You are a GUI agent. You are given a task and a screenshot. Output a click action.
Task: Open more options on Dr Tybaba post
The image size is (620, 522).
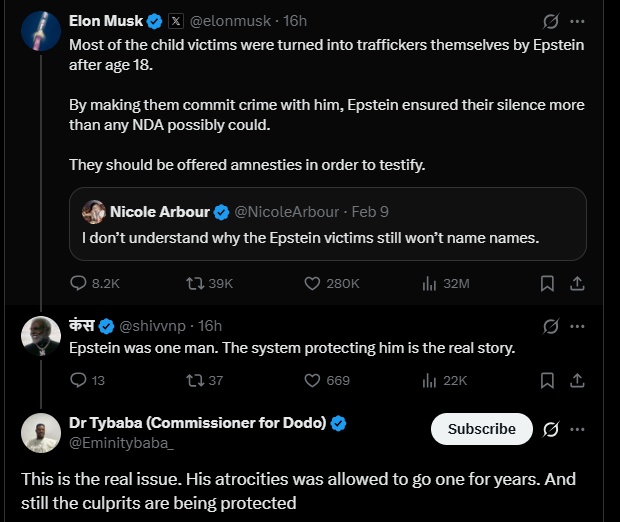click(x=577, y=429)
